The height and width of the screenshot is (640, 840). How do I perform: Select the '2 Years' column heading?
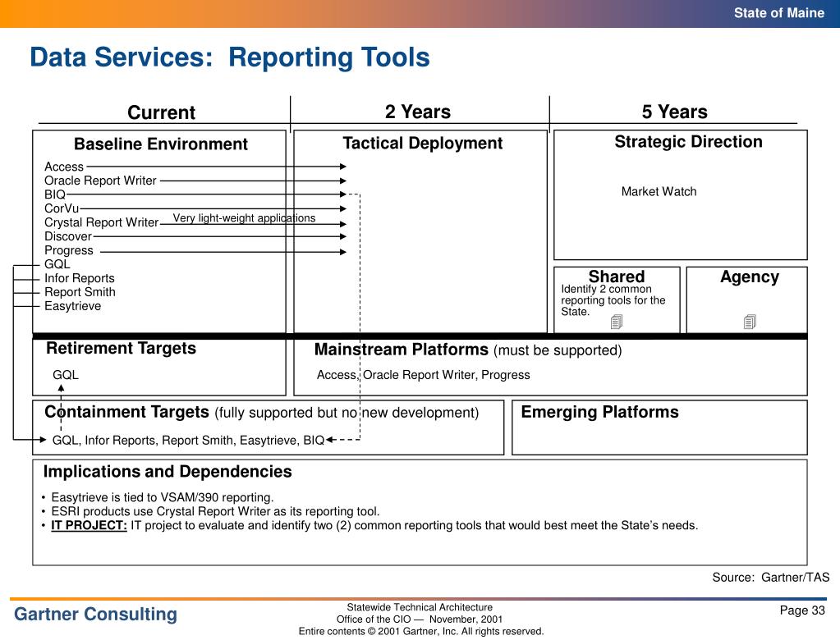[418, 112]
